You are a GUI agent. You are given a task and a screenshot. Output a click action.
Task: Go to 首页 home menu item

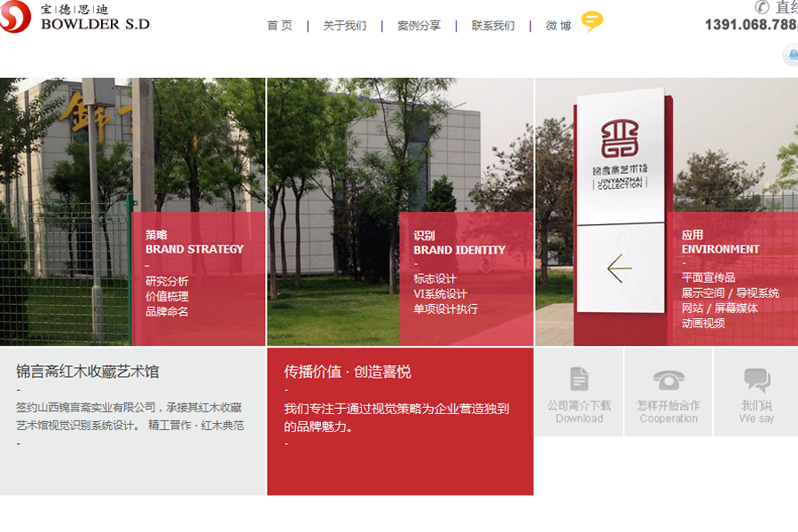click(x=279, y=26)
